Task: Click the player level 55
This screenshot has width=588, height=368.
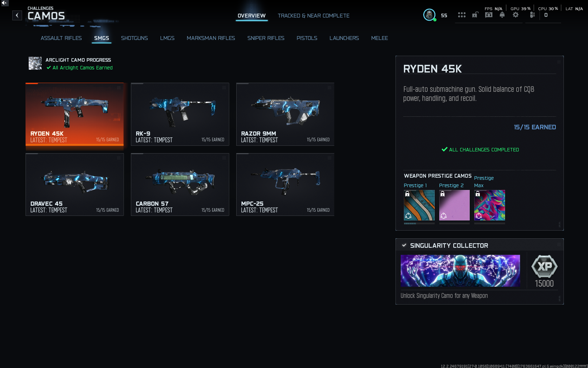Action: (444, 15)
